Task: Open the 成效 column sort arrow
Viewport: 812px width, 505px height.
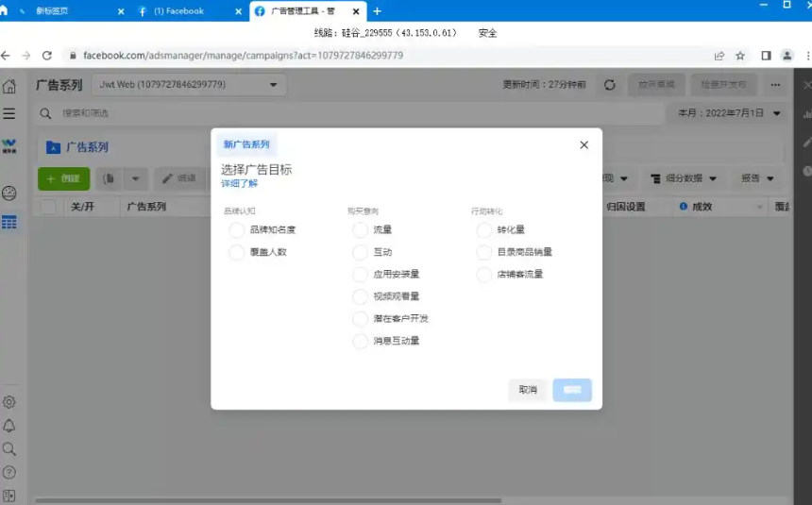Action: click(759, 207)
